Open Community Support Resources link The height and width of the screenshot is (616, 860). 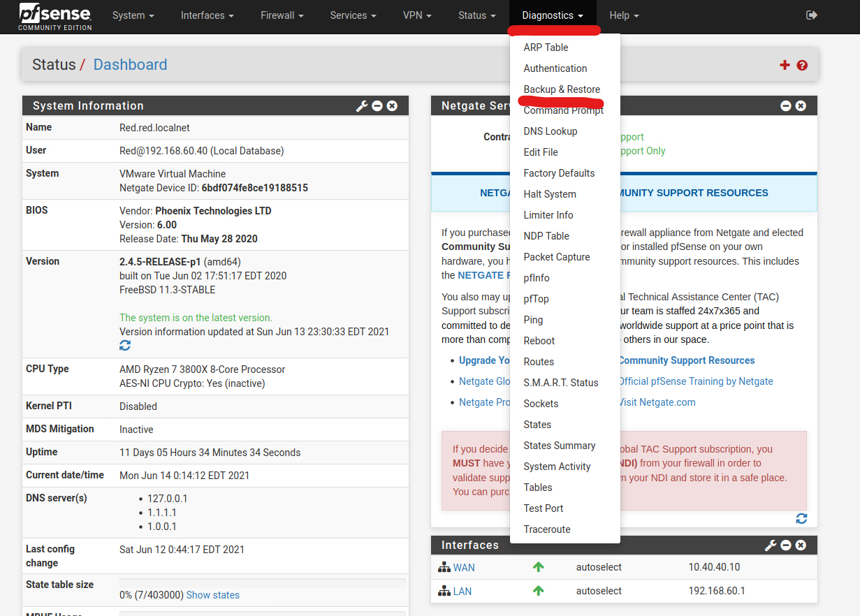pyautogui.click(x=686, y=360)
